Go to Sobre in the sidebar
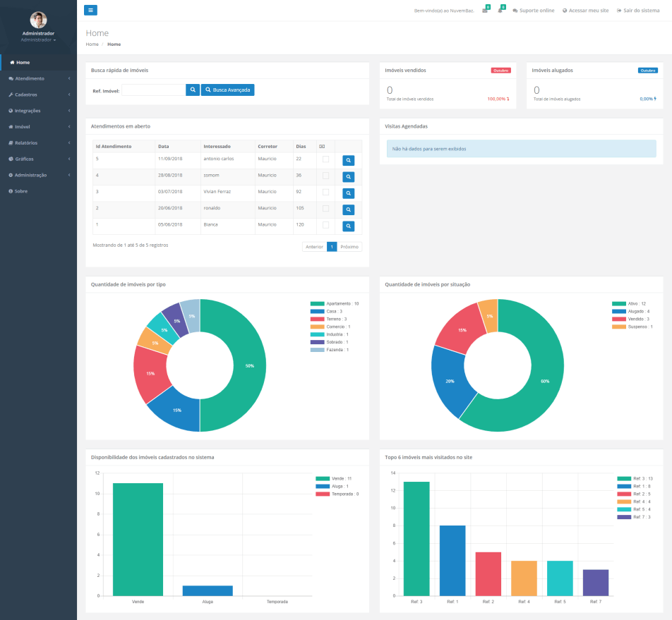672x620 pixels. coord(20,191)
